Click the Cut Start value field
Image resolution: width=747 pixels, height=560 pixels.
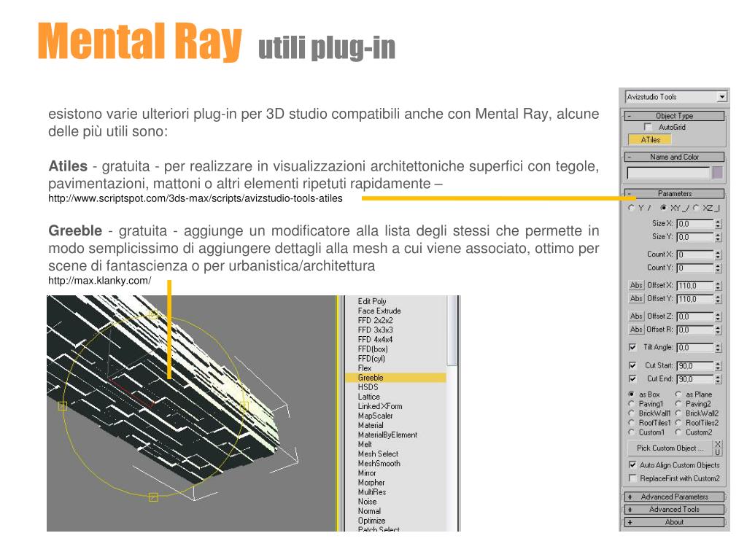(x=695, y=366)
